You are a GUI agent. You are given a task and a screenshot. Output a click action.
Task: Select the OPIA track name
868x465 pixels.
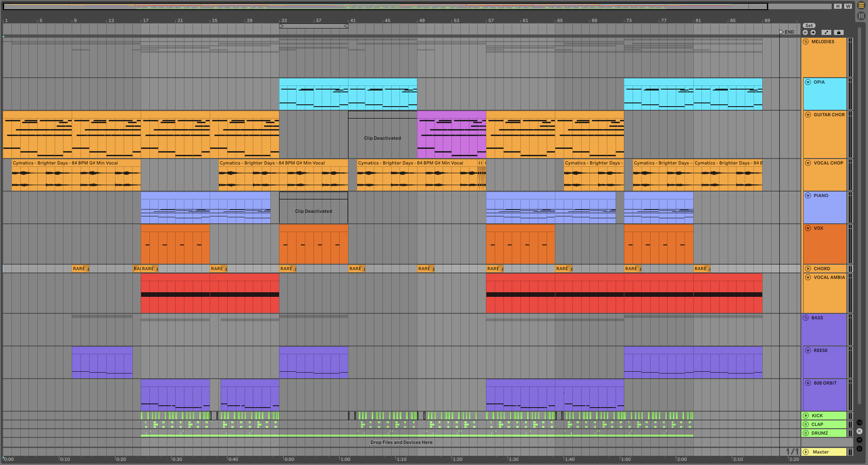click(x=819, y=82)
